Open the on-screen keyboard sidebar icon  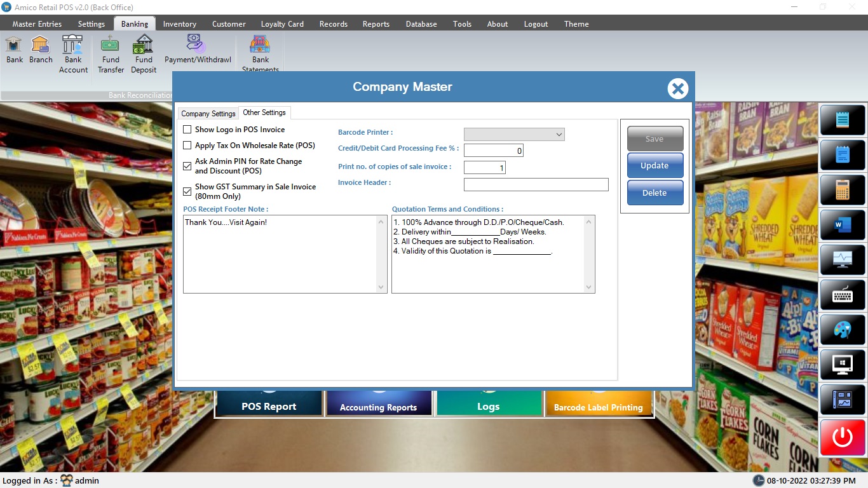[x=843, y=295]
